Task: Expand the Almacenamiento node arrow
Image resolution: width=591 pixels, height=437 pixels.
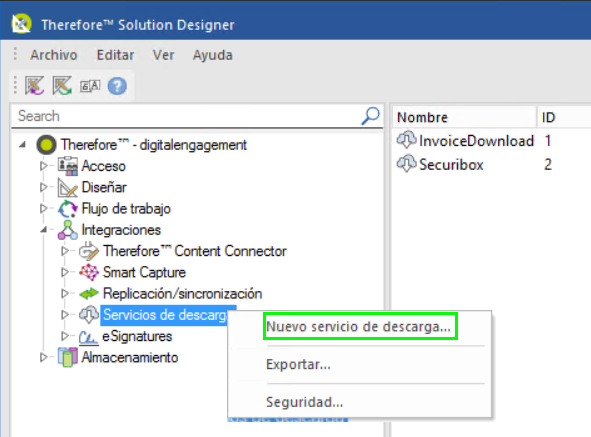Action: [x=43, y=357]
